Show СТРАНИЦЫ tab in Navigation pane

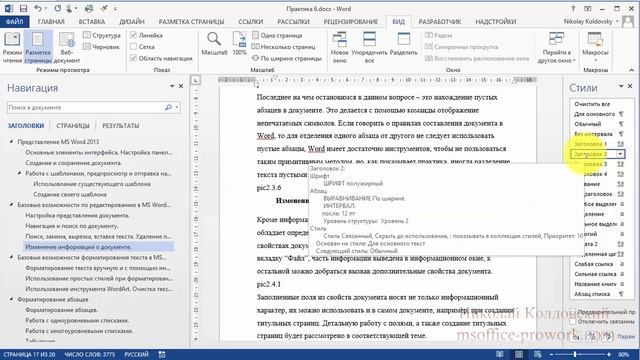click(x=73, y=126)
